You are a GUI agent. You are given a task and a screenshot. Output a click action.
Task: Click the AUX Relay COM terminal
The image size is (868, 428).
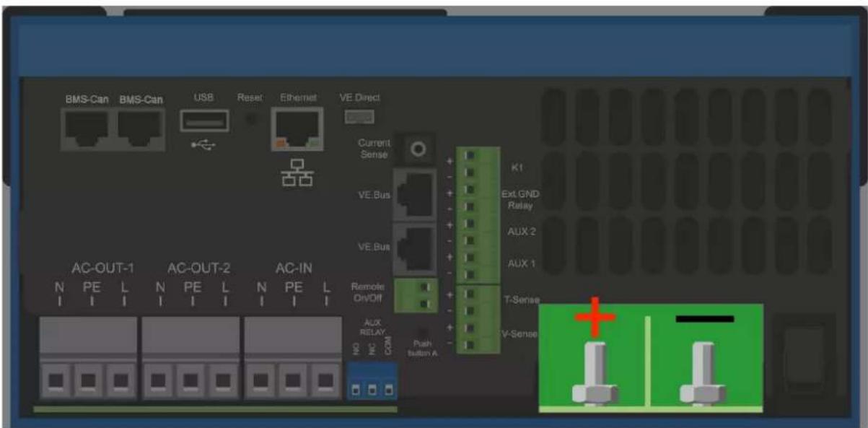[x=390, y=390]
